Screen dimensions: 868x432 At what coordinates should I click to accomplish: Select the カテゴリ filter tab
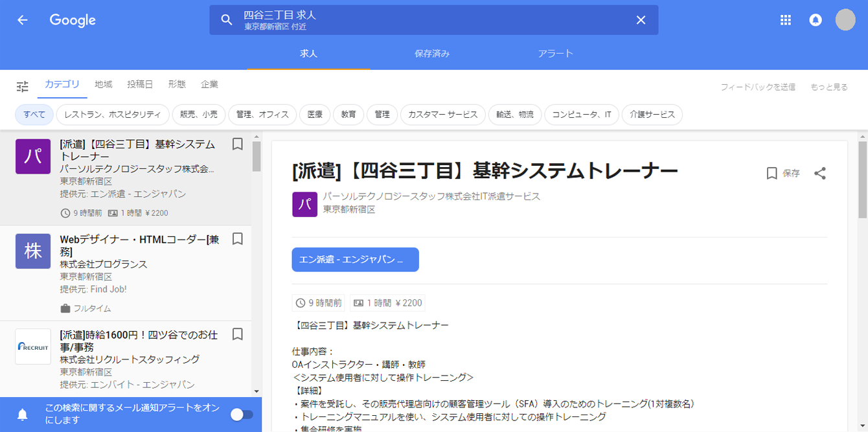tap(62, 84)
